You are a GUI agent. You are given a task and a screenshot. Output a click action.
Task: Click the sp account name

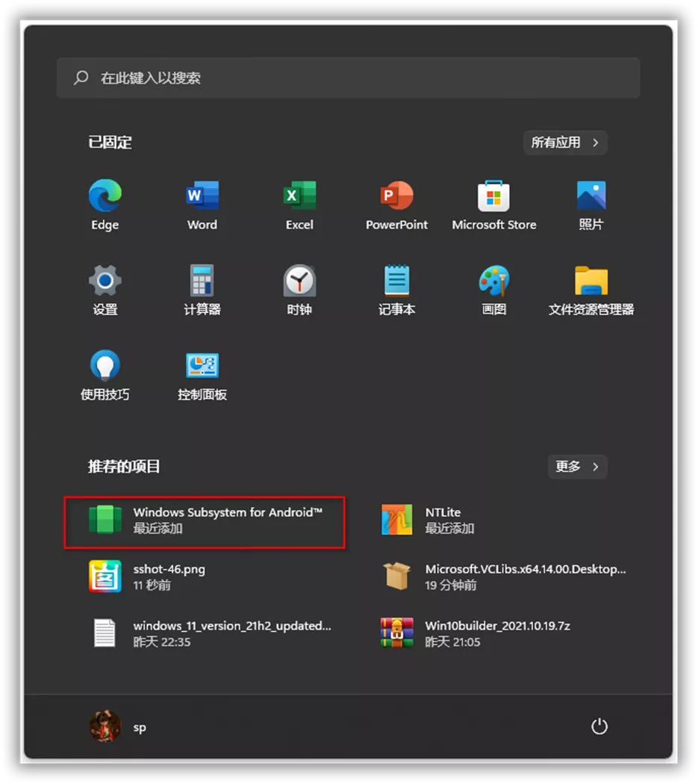140,727
